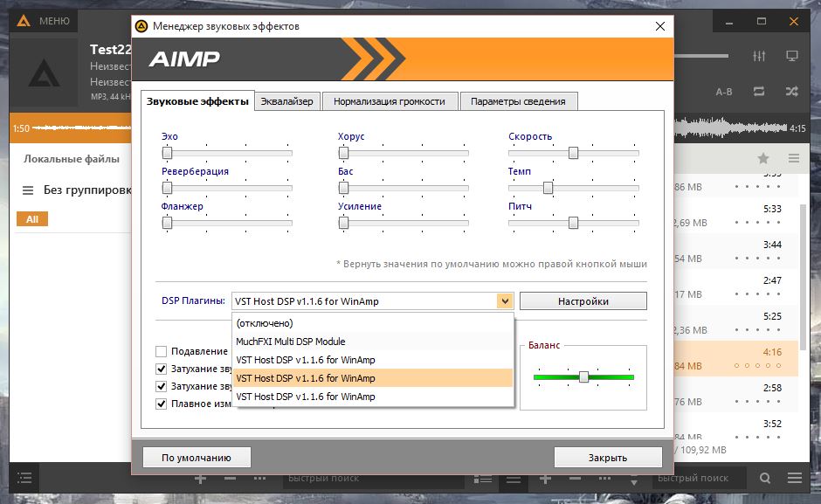Select first VST Host DSP v1.1.6 entry
The height and width of the screenshot is (504, 821).
coord(372,360)
